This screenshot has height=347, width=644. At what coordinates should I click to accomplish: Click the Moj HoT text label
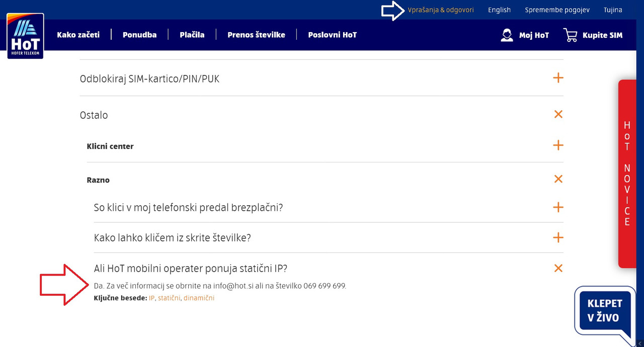[534, 35]
